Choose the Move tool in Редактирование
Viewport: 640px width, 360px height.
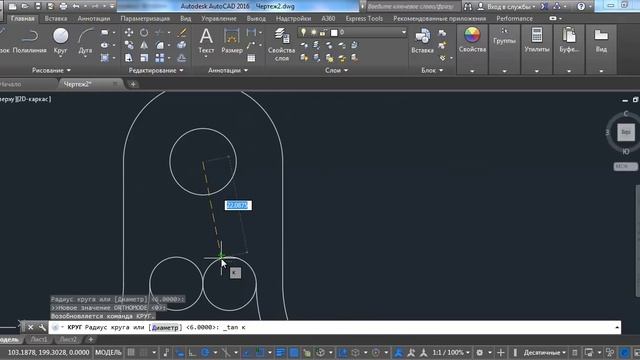tap(129, 33)
